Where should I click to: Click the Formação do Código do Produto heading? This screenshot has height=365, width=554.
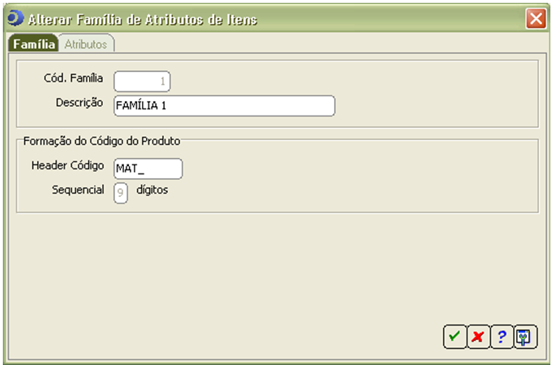point(102,141)
